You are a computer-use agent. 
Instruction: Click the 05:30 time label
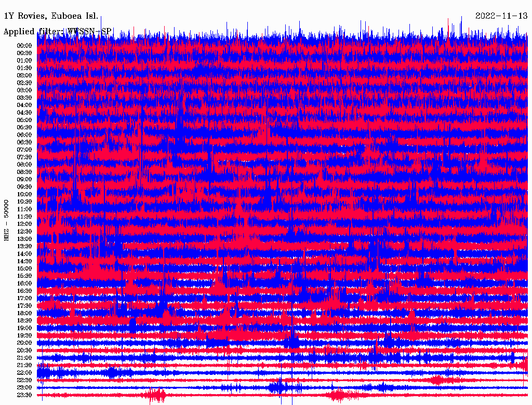[24, 127]
